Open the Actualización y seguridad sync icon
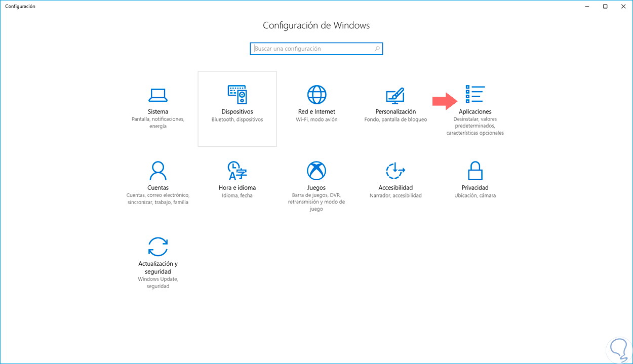The width and height of the screenshot is (633, 364). point(158,247)
